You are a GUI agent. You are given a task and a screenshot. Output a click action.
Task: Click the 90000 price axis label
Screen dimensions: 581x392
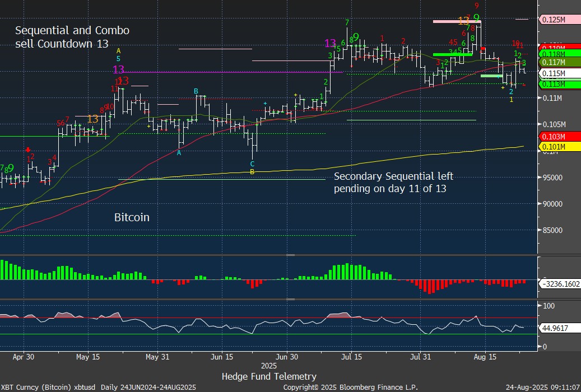tap(552, 204)
